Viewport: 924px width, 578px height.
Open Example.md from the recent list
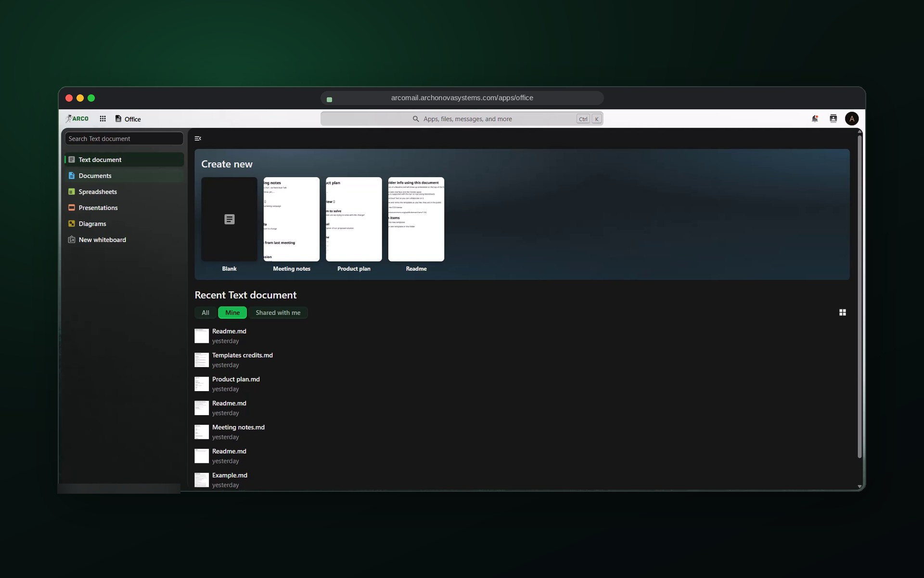point(230,475)
